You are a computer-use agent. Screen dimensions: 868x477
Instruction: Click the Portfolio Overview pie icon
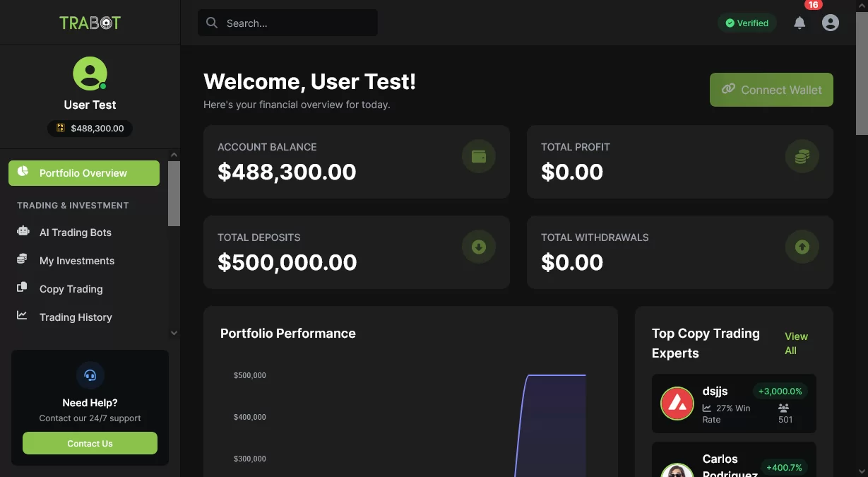[x=23, y=172]
